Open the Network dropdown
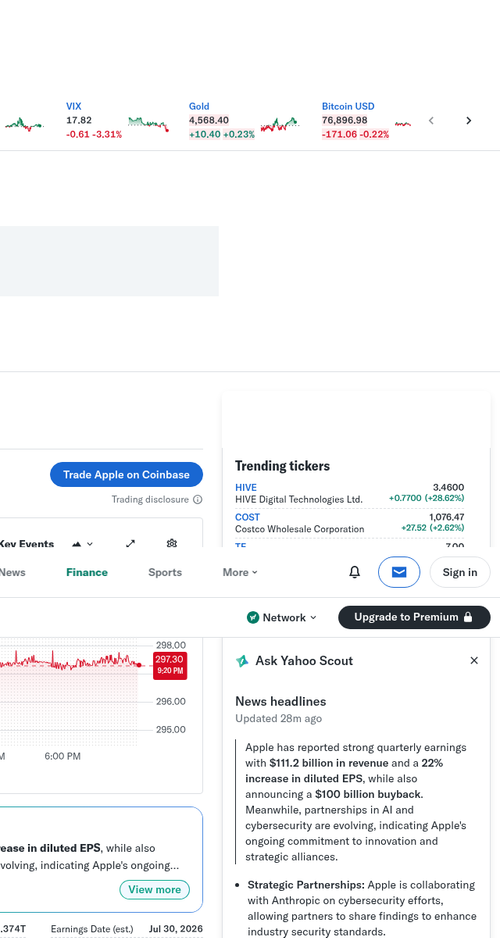 [x=282, y=617]
